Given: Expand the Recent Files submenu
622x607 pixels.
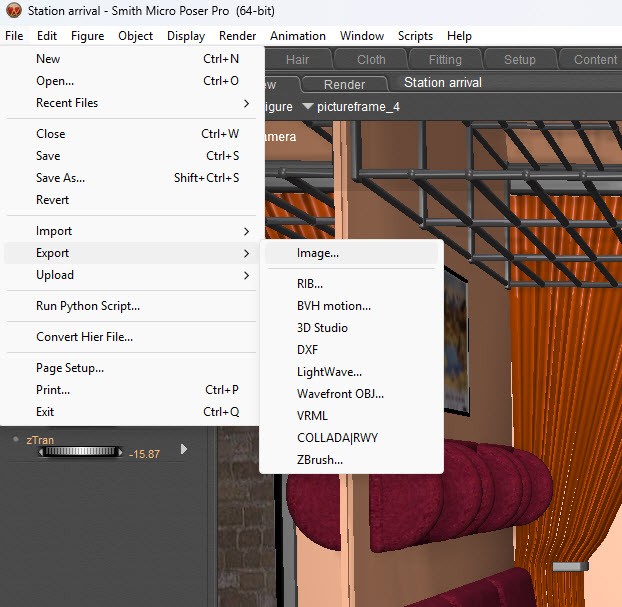Looking at the screenshot, I should (130, 103).
